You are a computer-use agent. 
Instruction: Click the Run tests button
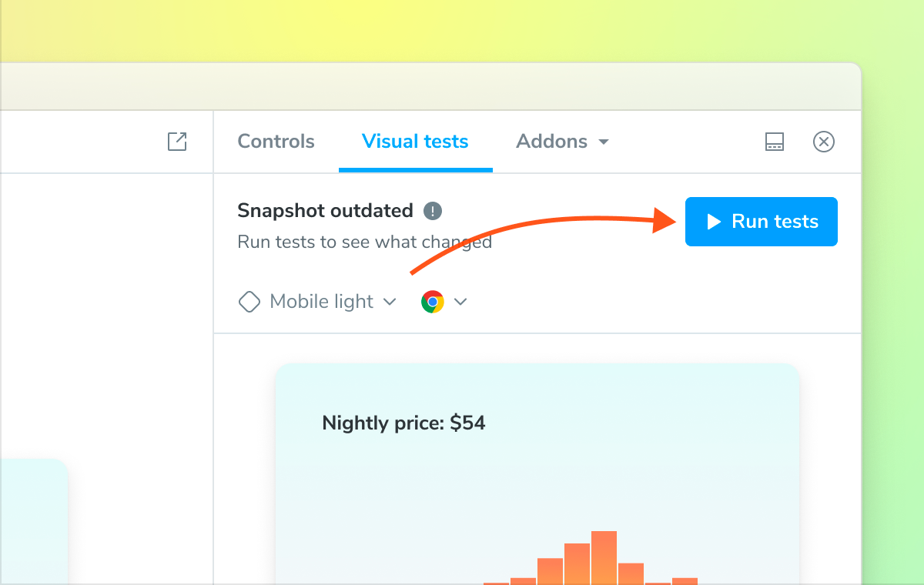click(x=761, y=222)
